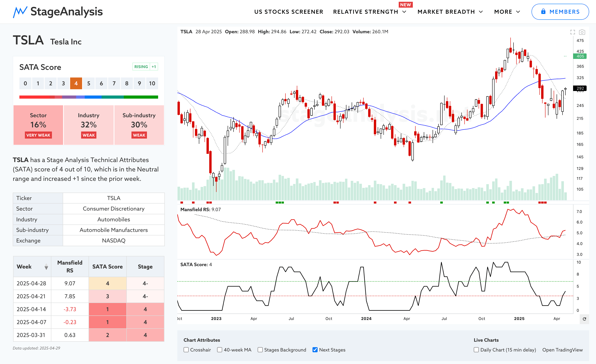Click the RISING +1 badge
Screen dimensions: 596x364
(145, 67)
